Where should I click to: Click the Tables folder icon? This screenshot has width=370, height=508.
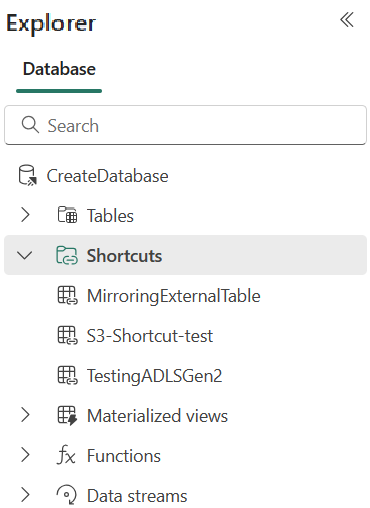tap(67, 215)
